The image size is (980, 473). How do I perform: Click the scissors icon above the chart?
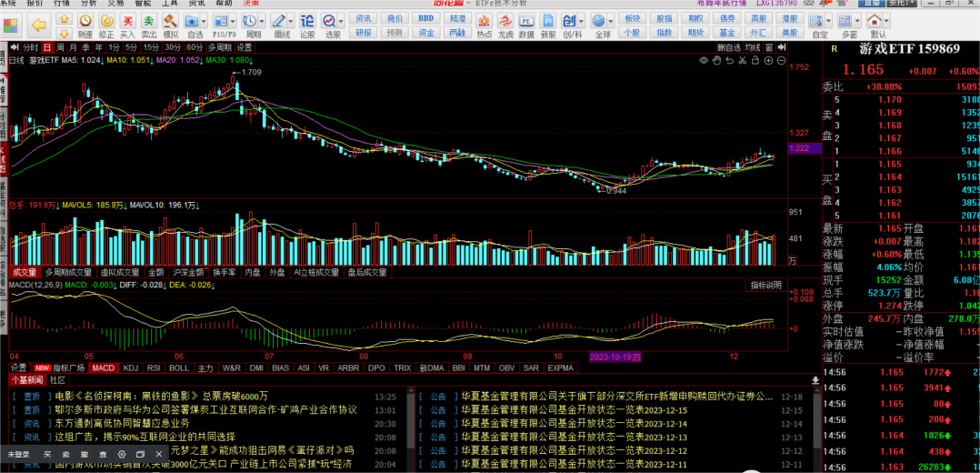click(743, 60)
